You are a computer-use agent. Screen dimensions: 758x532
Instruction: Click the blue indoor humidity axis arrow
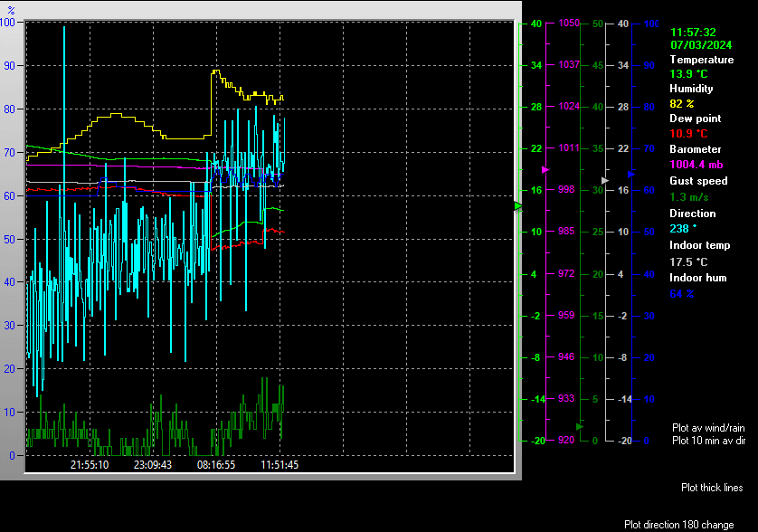click(630, 174)
